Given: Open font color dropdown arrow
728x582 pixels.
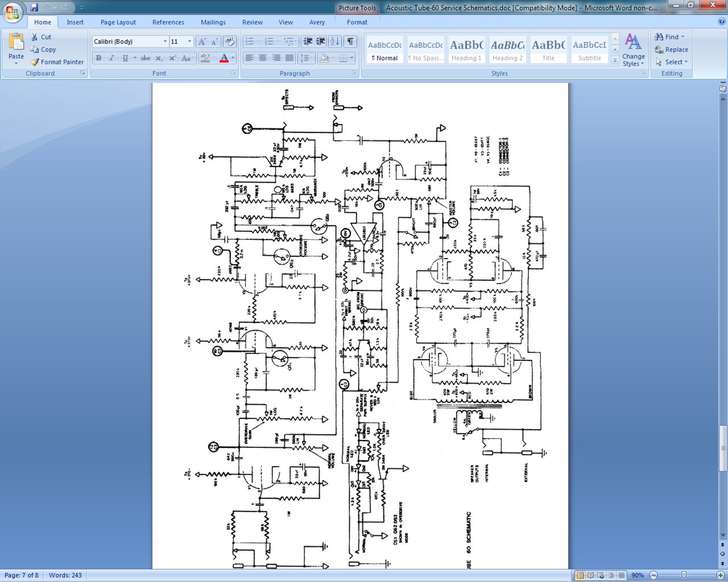Looking at the screenshot, I should [233, 58].
